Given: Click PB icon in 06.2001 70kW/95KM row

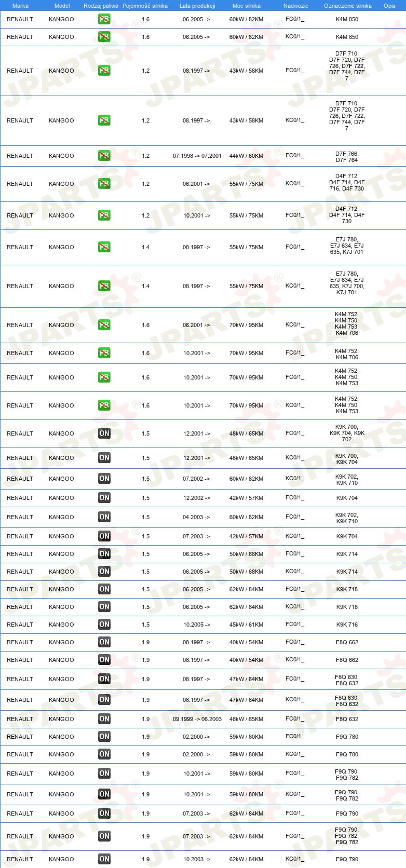Looking at the screenshot, I should 104,325.
